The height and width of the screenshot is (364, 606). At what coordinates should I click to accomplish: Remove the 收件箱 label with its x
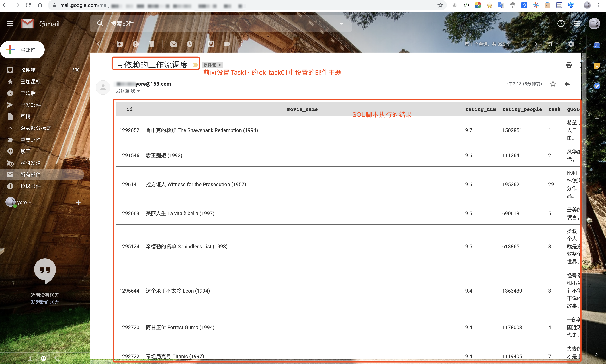click(220, 65)
